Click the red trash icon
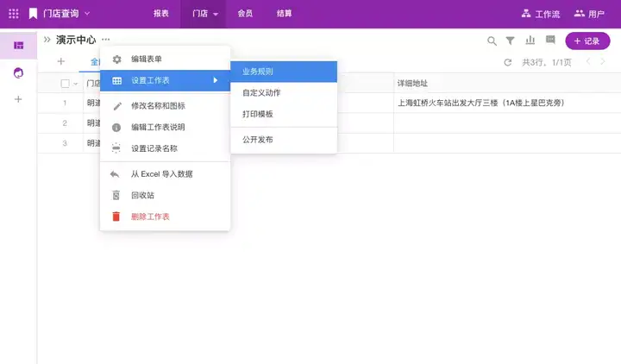Viewport: 621px width, 364px height. click(116, 217)
